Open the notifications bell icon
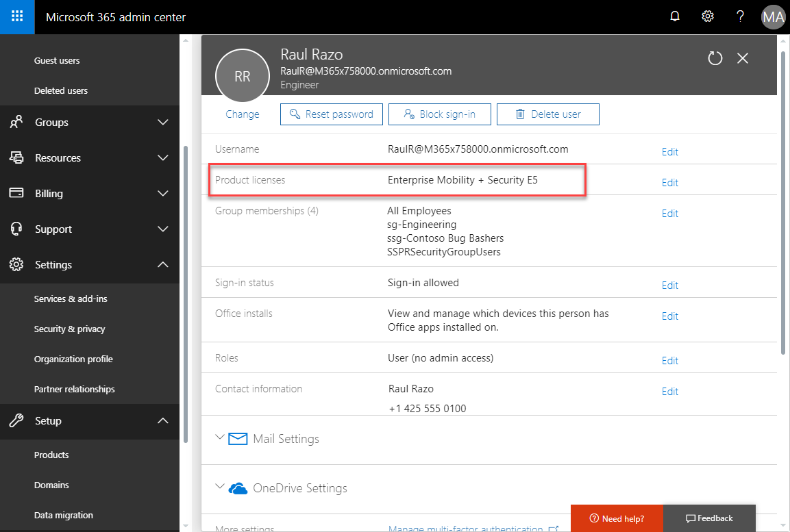The width and height of the screenshot is (790, 532). (675, 17)
